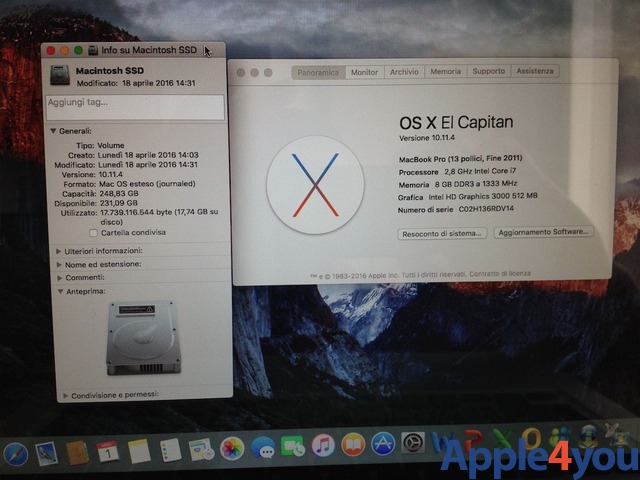Launch Messages from the Dock
This screenshot has height=480, width=640.
(x=263, y=448)
